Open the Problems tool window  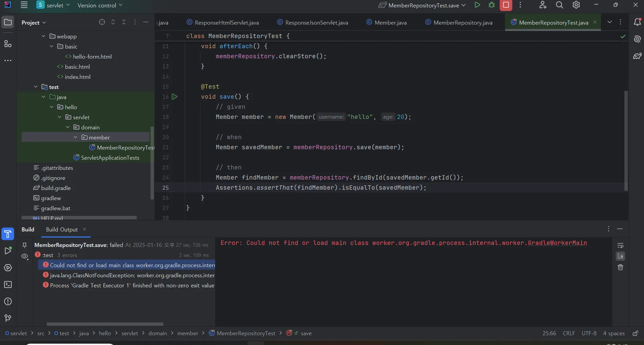click(x=8, y=302)
